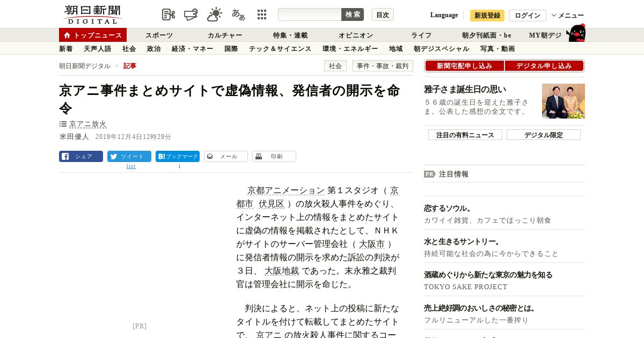Click the 社会 category tag

click(x=335, y=66)
